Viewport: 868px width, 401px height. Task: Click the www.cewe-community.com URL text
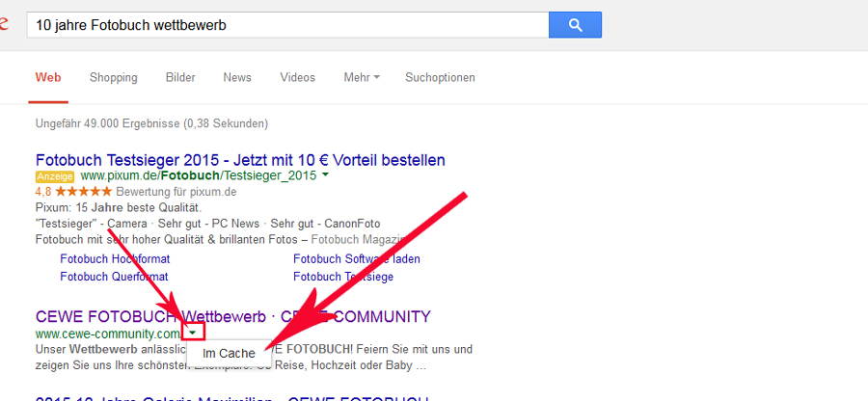tap(107, 334)
